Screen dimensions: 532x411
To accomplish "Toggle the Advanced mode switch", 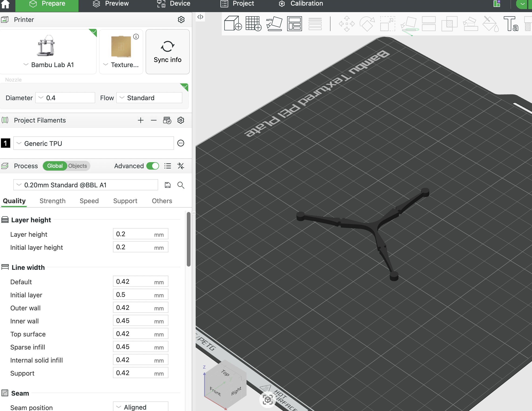I will pos(153,166).
